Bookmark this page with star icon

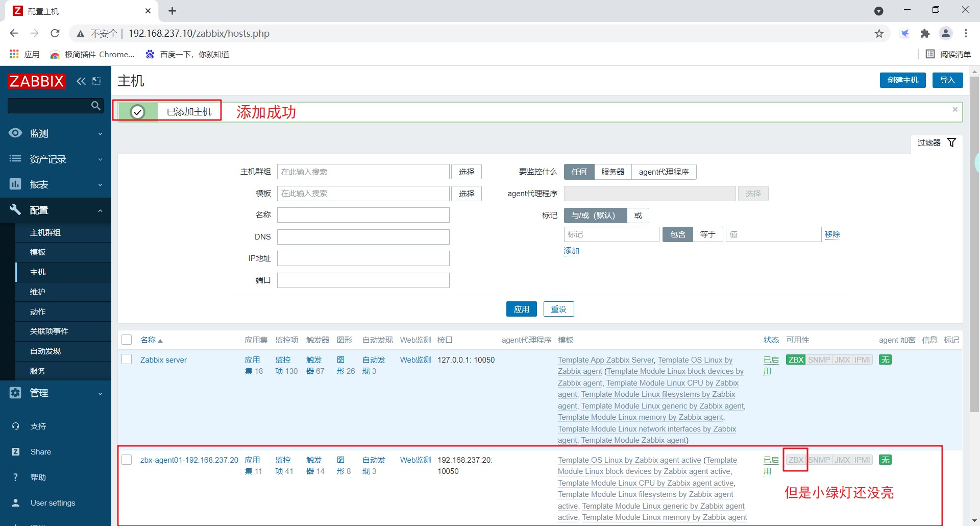879,34
